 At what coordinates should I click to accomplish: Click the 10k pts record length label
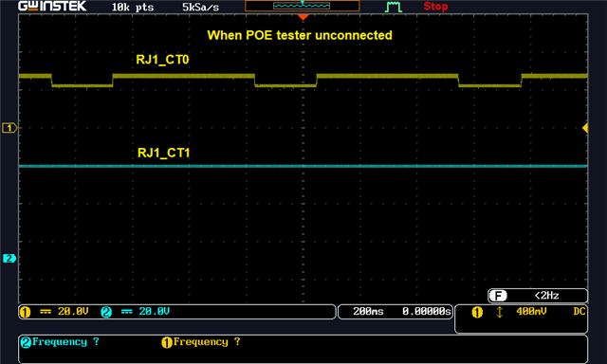(133, 7)
